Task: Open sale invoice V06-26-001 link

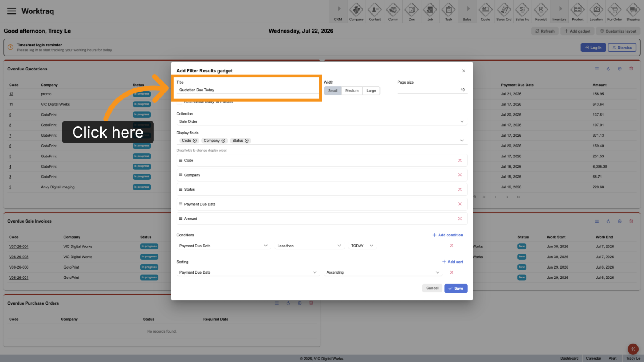Action: pos(19,278)
